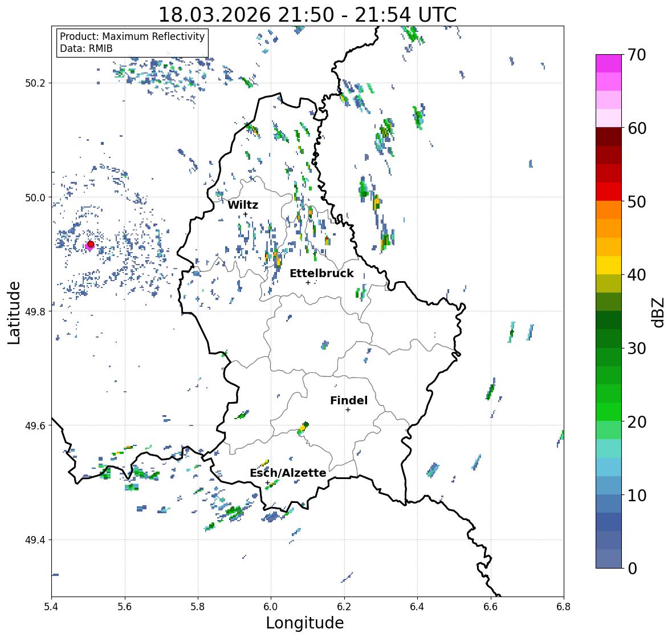
Task: Click the longitude tick label 6.4
Action: (x=417, y=607)
